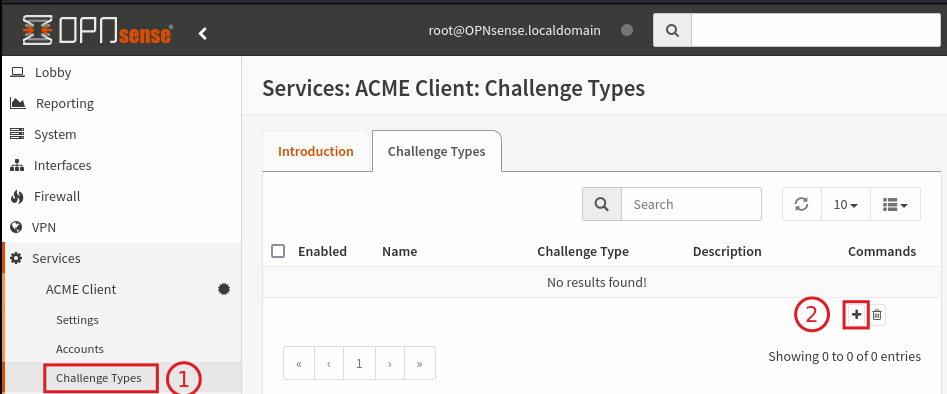This screenshot has width=947, height=394.
Task: Focus the top bar quick-search field
Action: [816, 30]
